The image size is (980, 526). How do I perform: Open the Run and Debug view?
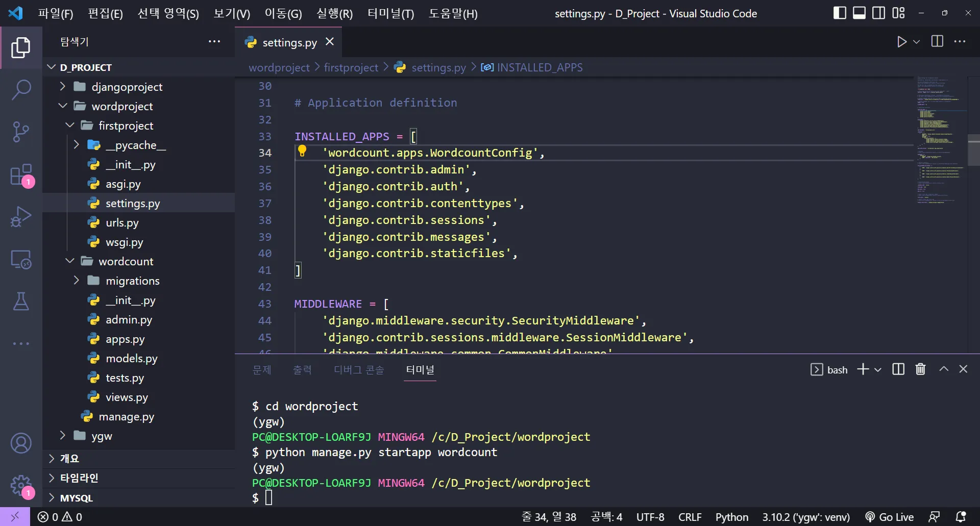[21, 217]
